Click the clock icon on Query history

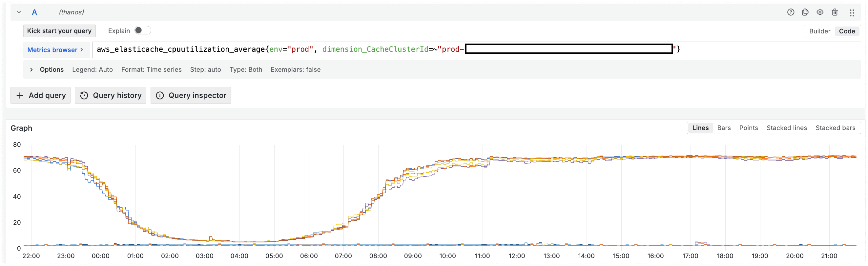click(84, 96)
